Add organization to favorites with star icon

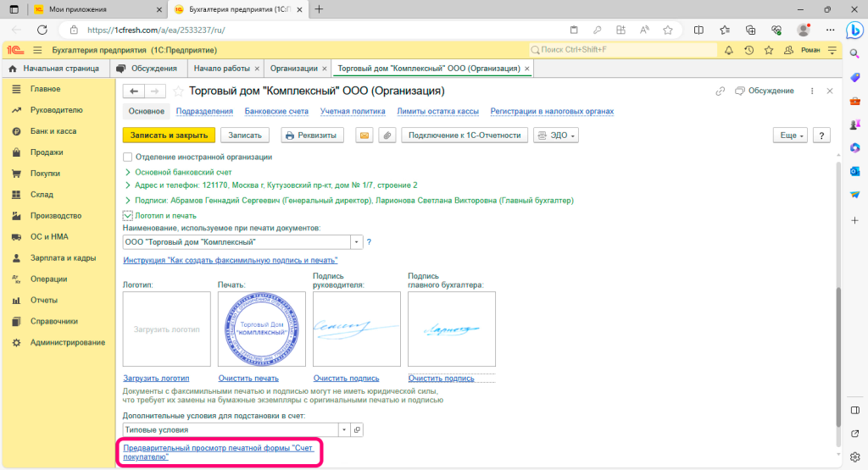coord(178,91)
